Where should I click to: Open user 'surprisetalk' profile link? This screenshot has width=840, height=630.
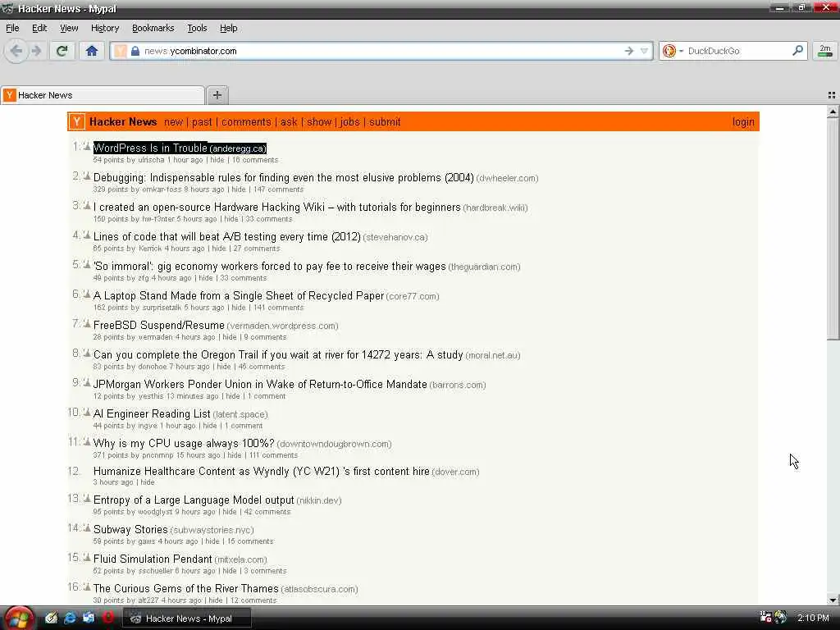click(162, 308)
